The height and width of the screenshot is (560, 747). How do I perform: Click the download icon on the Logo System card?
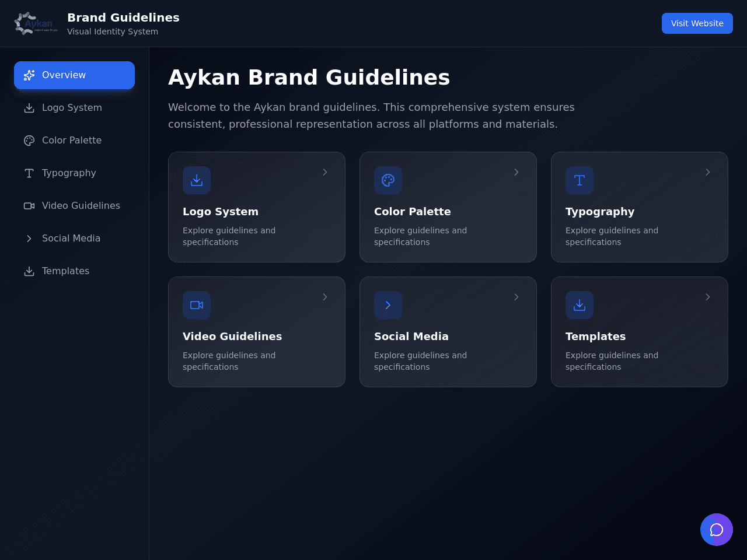coord(197,180)
